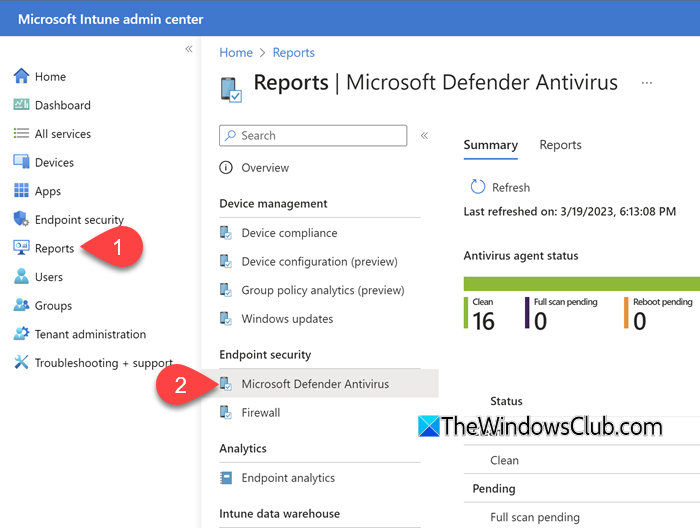Click the Endpoint security shield icon

[21, 219]
